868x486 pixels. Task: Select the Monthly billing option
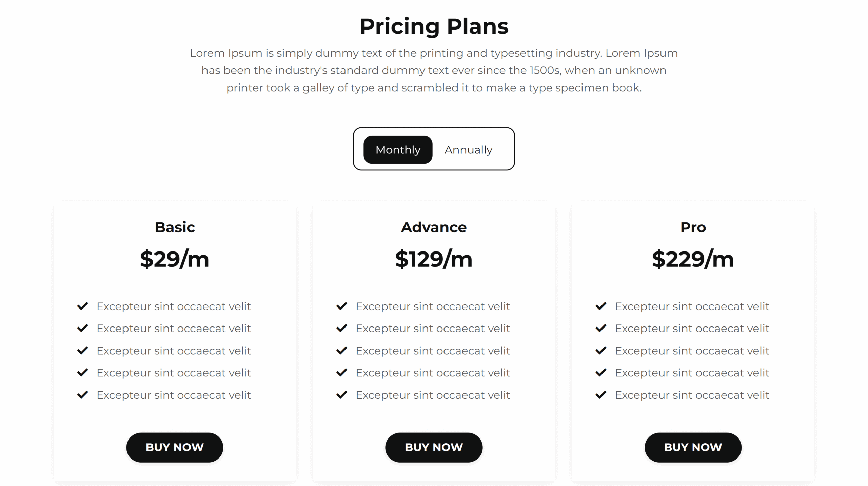pyautogui.click(x=398, y=150)
